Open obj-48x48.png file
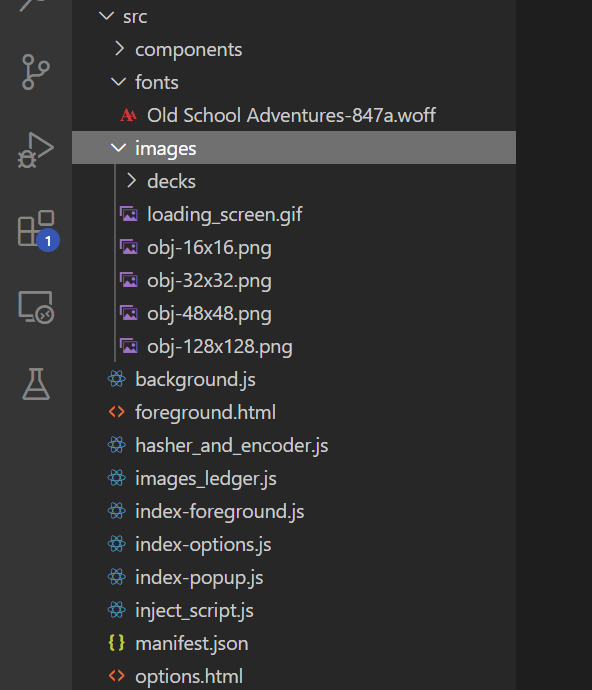Image resolution: width=592 pixels, height=690 pixels. coord(209,314)
